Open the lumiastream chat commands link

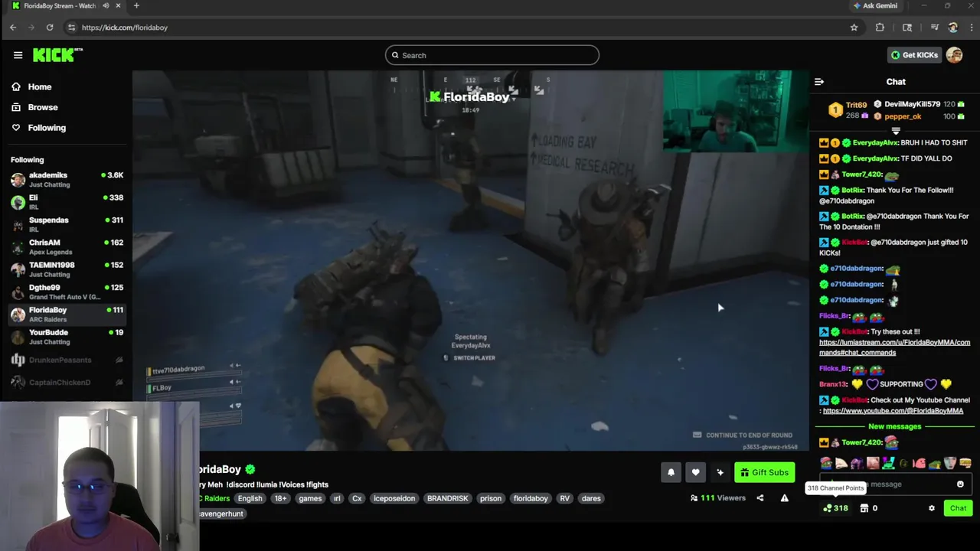(894, 347)
